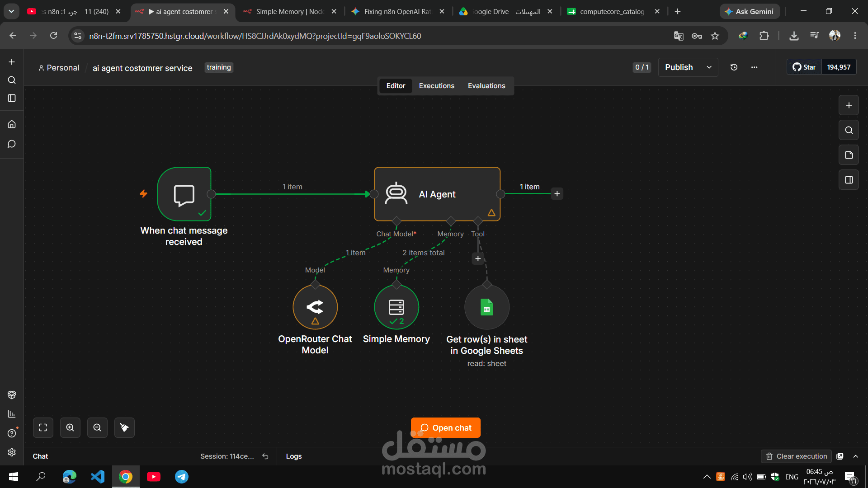Select the AI Agent node

tap(437, 194)
